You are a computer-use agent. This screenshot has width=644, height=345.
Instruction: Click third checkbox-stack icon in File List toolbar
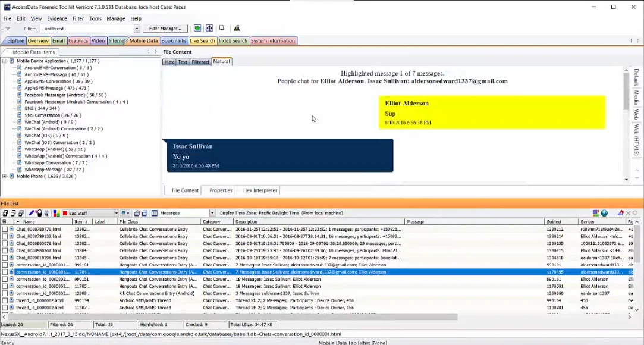coord(21,213)
